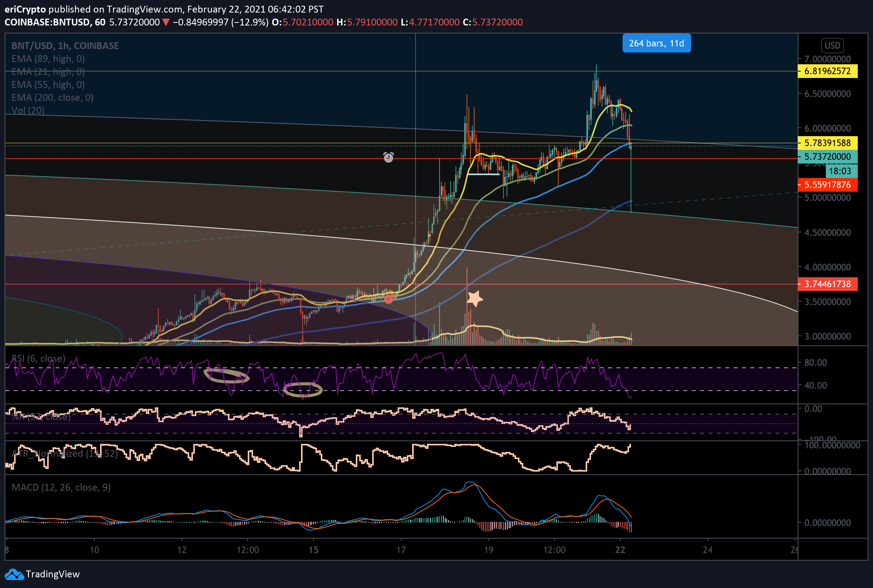Select the MACD (12, 26, close, 9) pane label
The height and width of the screenshot is (588, 873).
(61, 488)
